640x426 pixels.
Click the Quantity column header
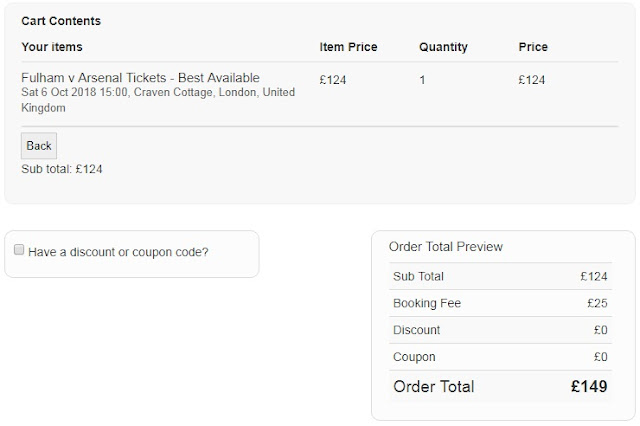[x=443, y=47]
